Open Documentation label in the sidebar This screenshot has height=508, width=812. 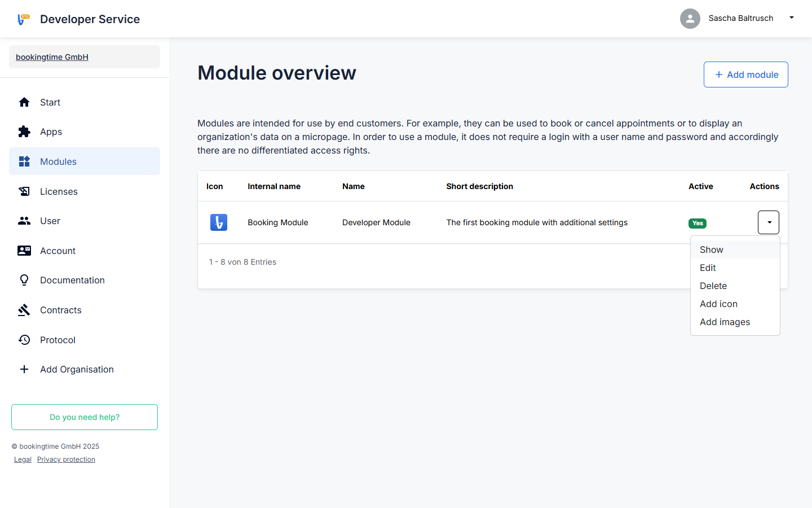72,280
